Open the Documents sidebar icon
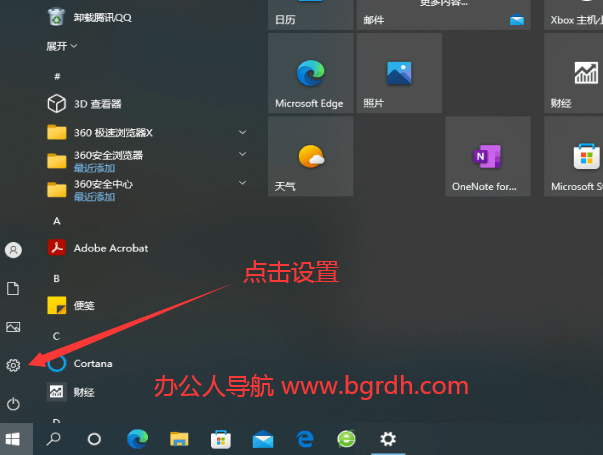603x455 pixels. (x=13, y=288)
